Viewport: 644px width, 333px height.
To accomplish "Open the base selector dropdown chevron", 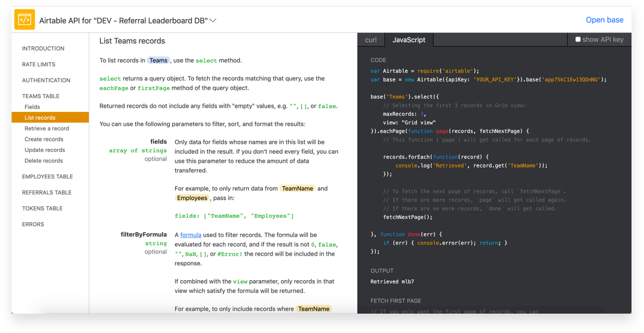I will tap(213, 20).
